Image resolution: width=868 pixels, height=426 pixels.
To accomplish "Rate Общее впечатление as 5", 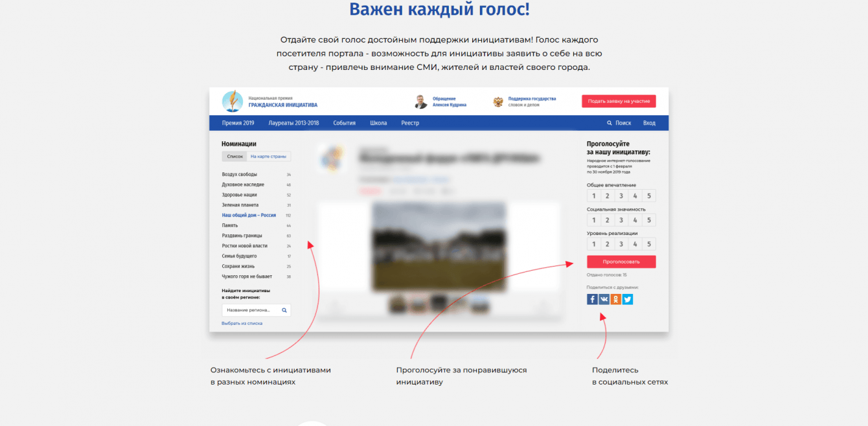I will pos(649,196).
